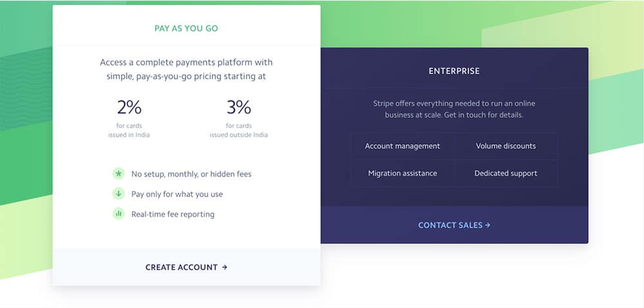
Task: Select the Pay As You Go heading
Action: [x=186, y=29]
